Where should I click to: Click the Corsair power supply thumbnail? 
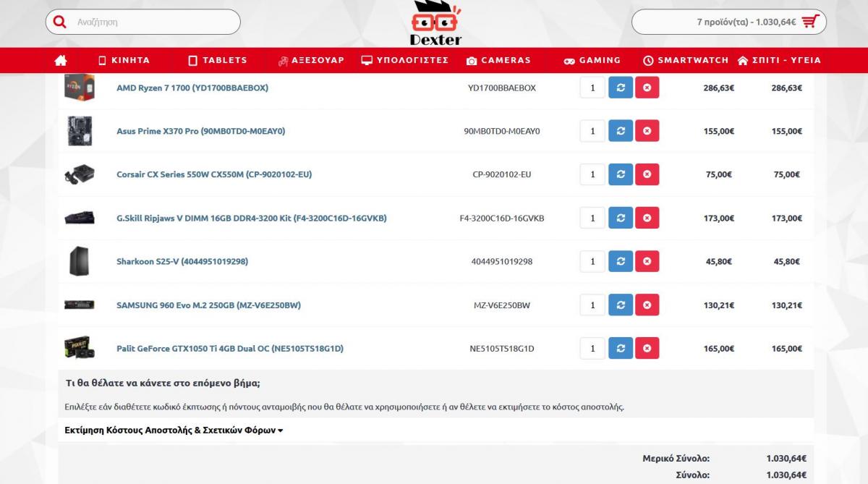(x=79, y=174)
